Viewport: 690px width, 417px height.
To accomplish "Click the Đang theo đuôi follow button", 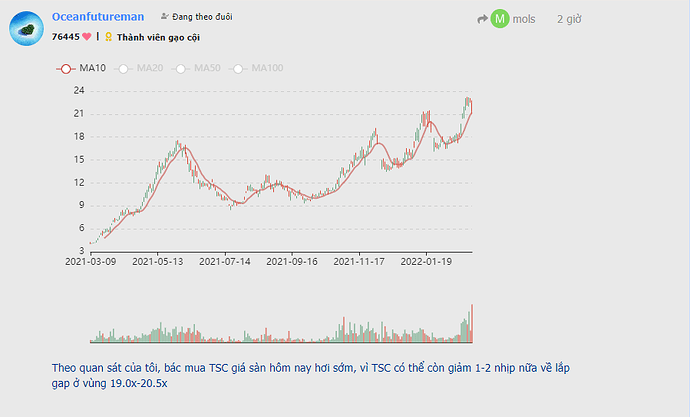I will tap(196, 17).
